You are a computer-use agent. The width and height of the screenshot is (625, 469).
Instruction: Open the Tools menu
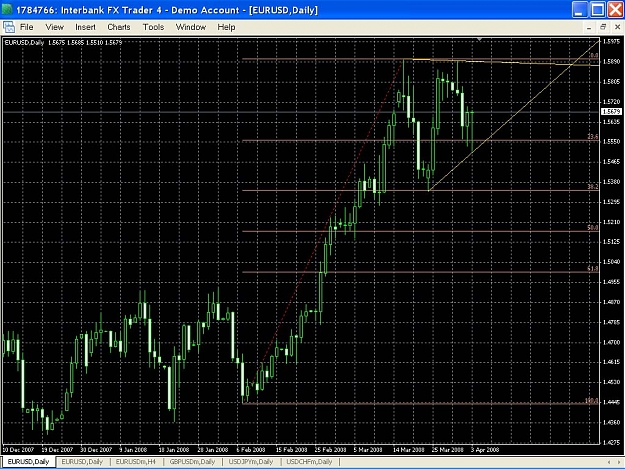click(x=153, y=27)
